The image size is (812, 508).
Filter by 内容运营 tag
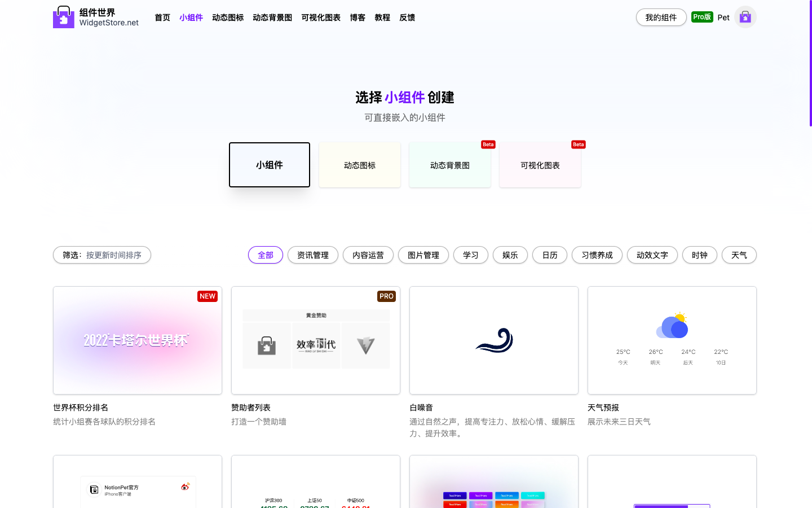pyautogui.click(x=368, y=255)
